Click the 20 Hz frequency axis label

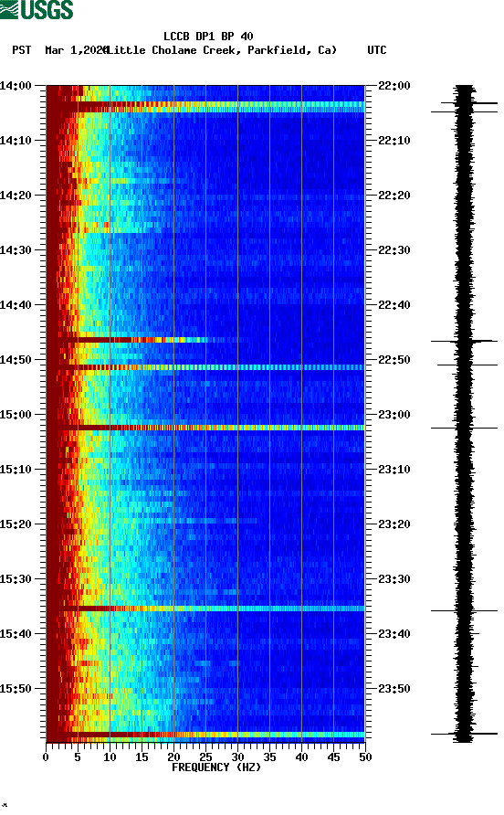point(173,757)
